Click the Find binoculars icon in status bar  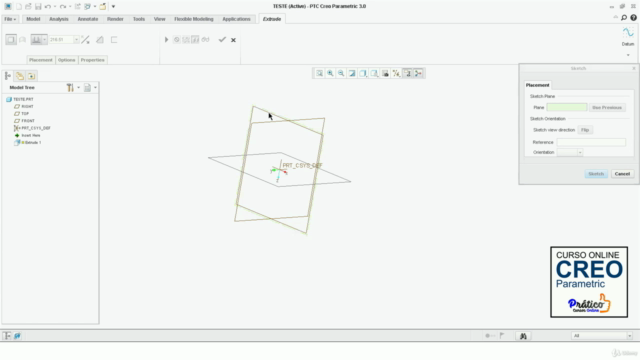[x=523, y=336]
